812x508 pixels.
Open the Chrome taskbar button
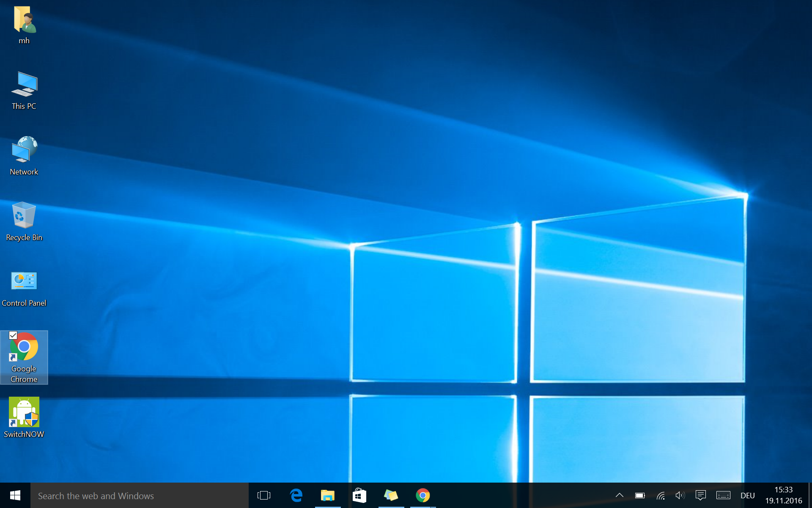click(422, 495)
